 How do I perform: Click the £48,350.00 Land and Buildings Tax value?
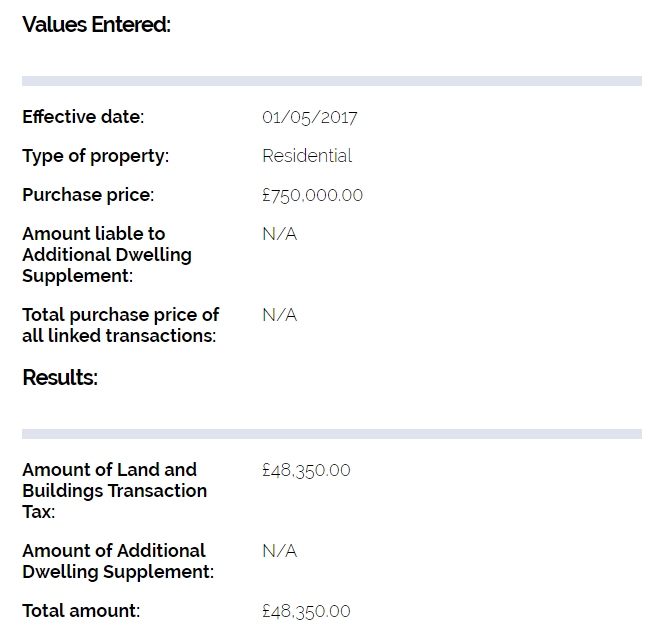306,470
